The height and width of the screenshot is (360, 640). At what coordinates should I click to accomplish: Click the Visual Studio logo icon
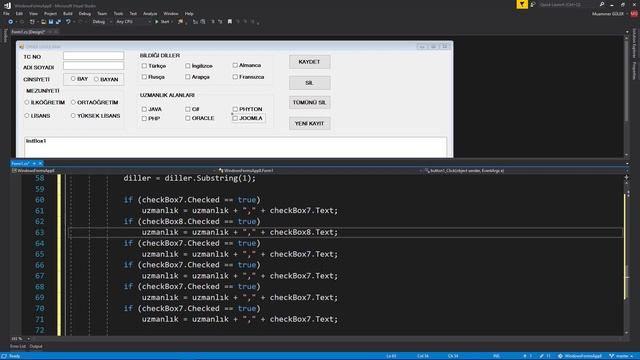point(7,5)
